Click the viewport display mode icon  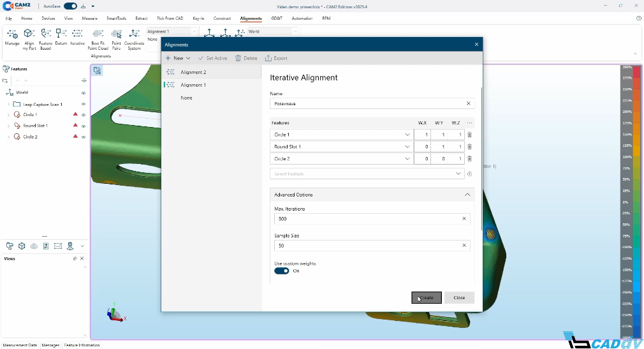(x=97, y=71)
